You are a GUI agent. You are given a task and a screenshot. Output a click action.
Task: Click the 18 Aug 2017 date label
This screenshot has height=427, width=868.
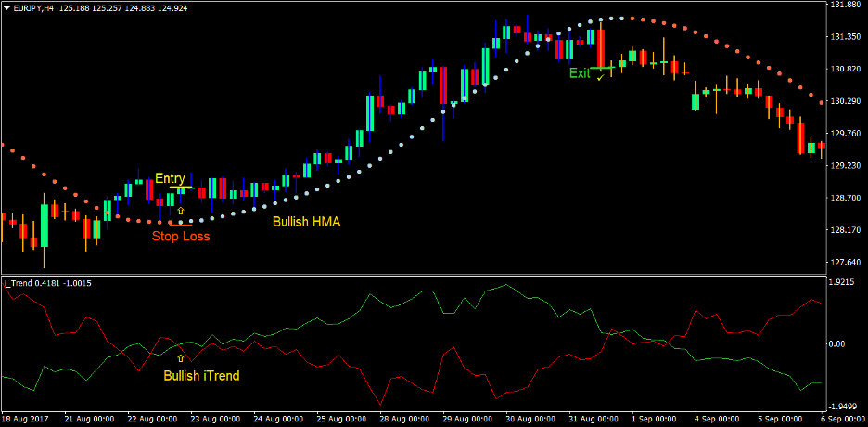coord(24,420)
